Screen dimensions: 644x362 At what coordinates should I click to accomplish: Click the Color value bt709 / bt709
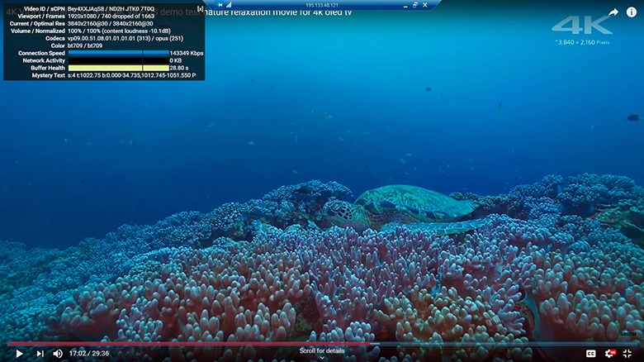tap(85, 45)
